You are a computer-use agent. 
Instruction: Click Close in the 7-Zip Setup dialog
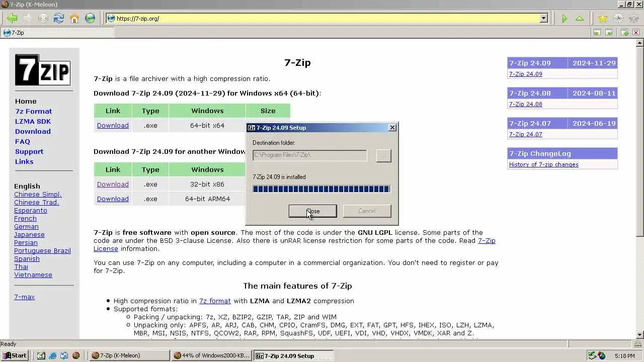[313, 211]
